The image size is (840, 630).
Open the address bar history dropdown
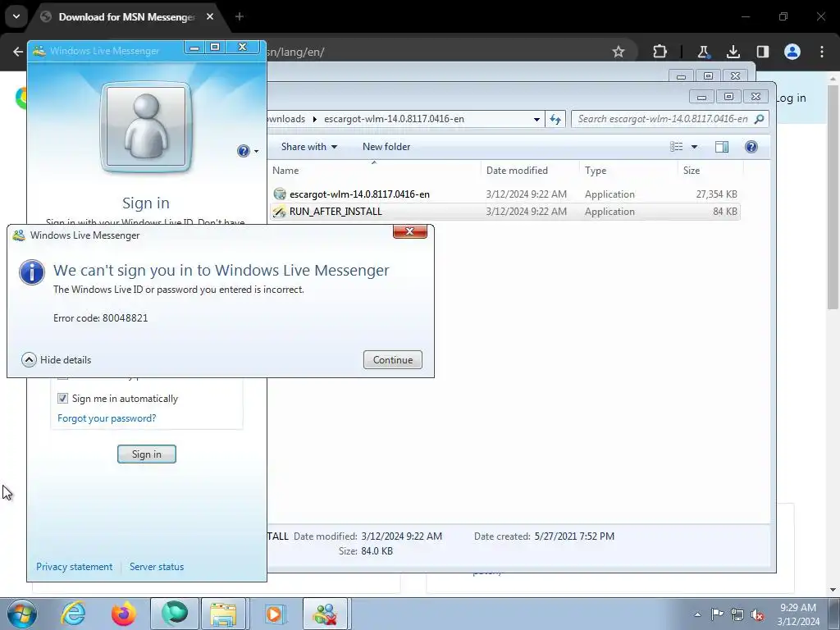[x=536, y=120]
